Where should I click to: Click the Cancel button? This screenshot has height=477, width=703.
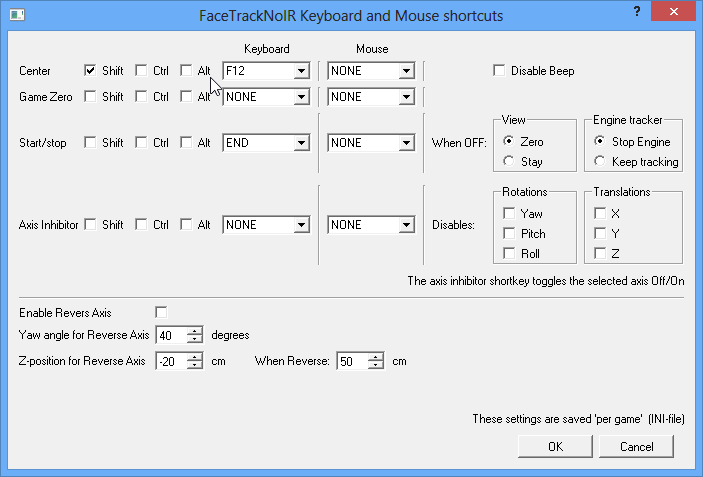coord(637,446)
